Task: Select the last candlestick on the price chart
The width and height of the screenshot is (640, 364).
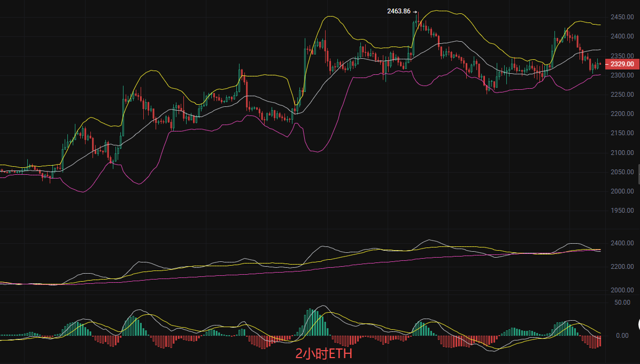Action: click(600, 64)
